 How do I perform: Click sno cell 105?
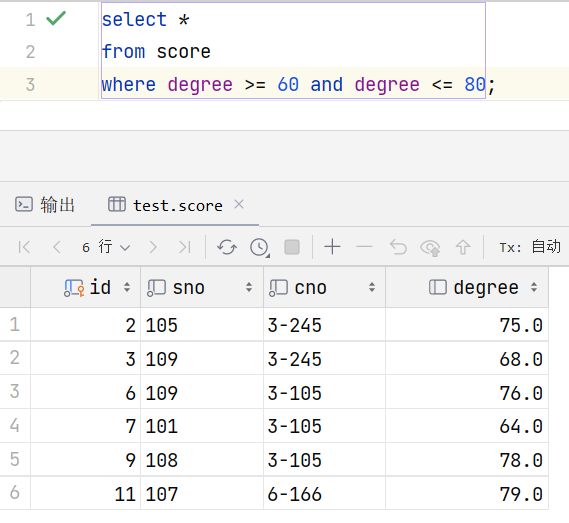click(x=202, y=324)
